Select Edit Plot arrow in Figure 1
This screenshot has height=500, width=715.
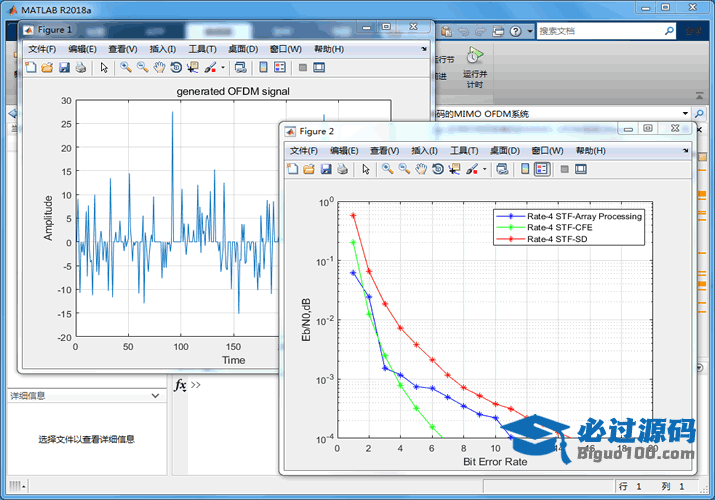click(x=104, y=68)
